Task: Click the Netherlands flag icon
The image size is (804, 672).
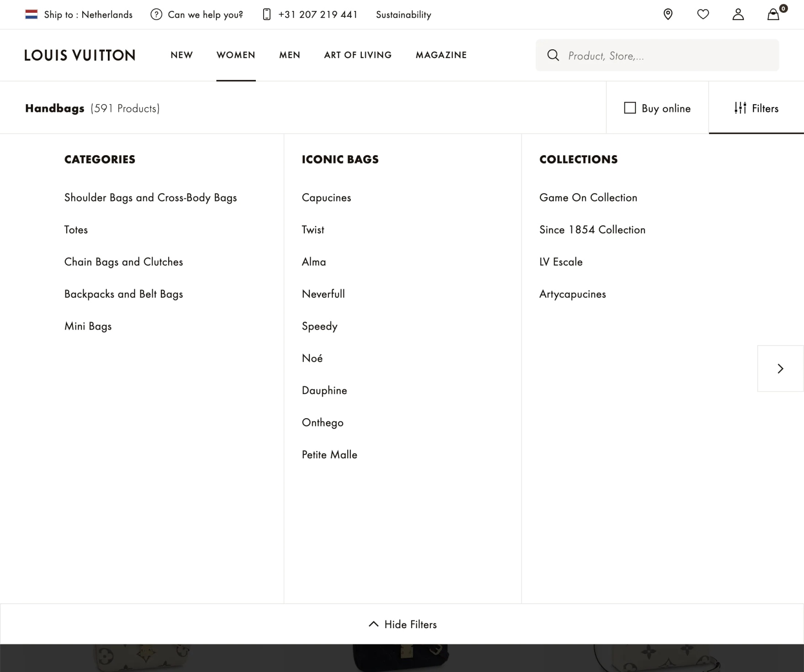Action: (32, 15)
